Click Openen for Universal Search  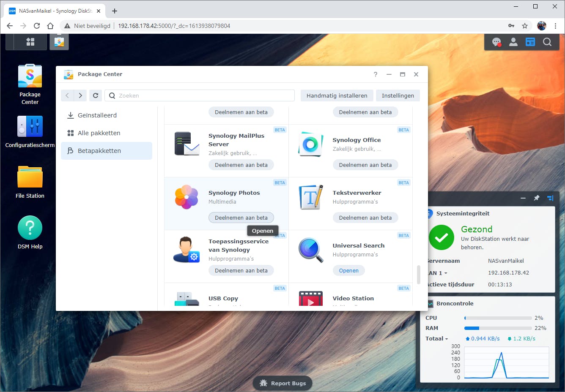pyautogui.click(x=349, y=271)
